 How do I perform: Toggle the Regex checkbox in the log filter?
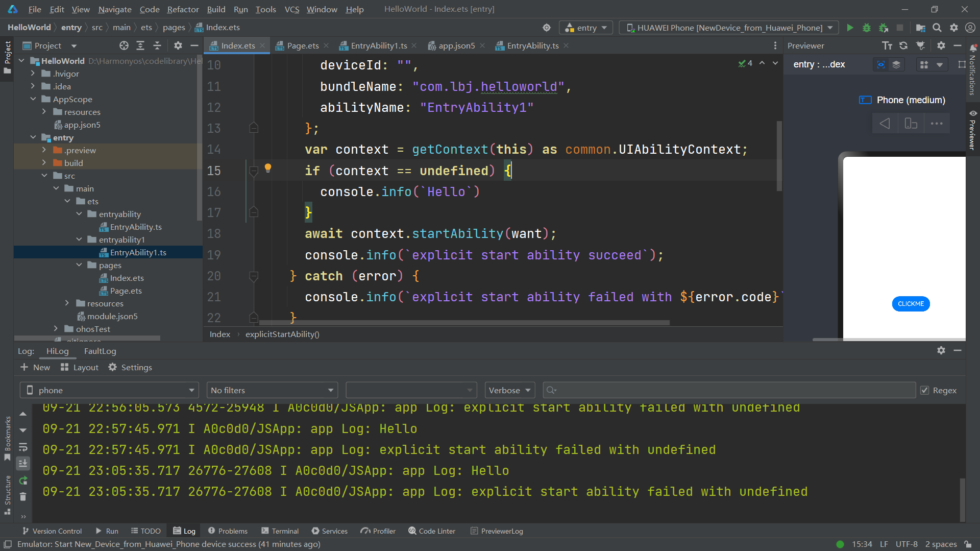click(924, 391)
